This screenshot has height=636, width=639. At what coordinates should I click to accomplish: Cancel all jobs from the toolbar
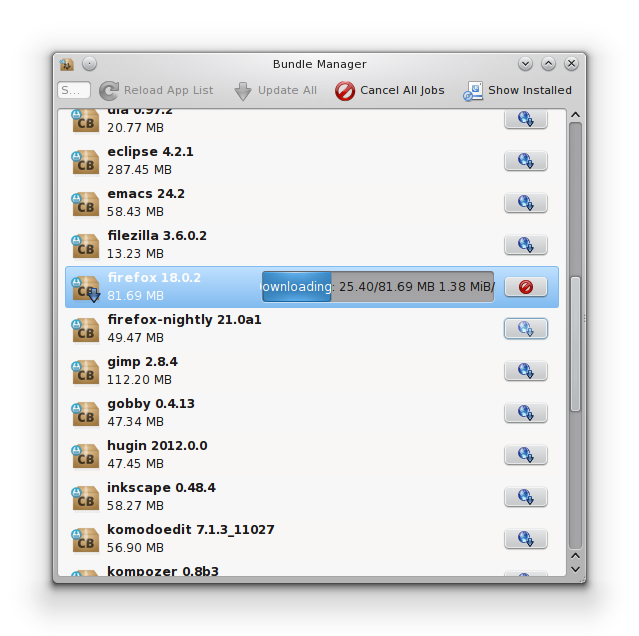coord(390,90)
